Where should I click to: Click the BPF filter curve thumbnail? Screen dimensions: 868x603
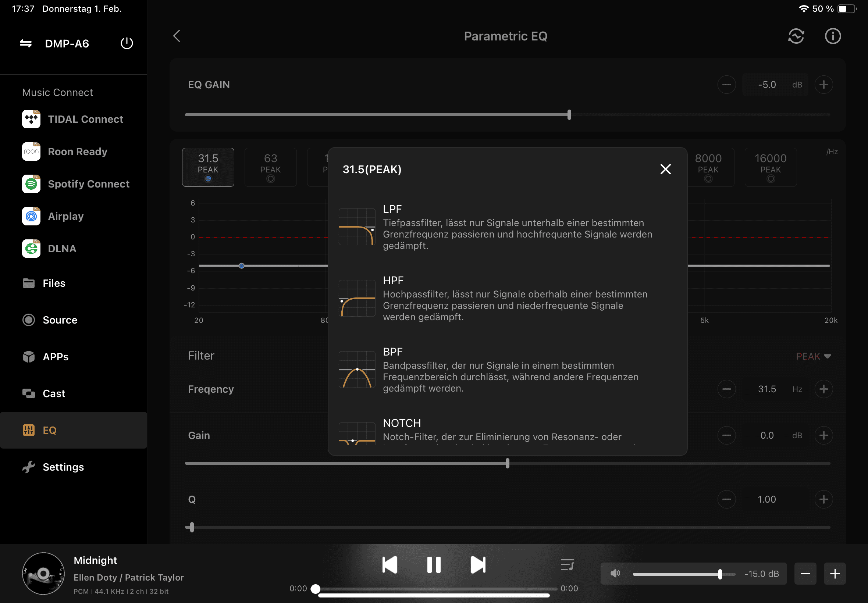(357, 370)
